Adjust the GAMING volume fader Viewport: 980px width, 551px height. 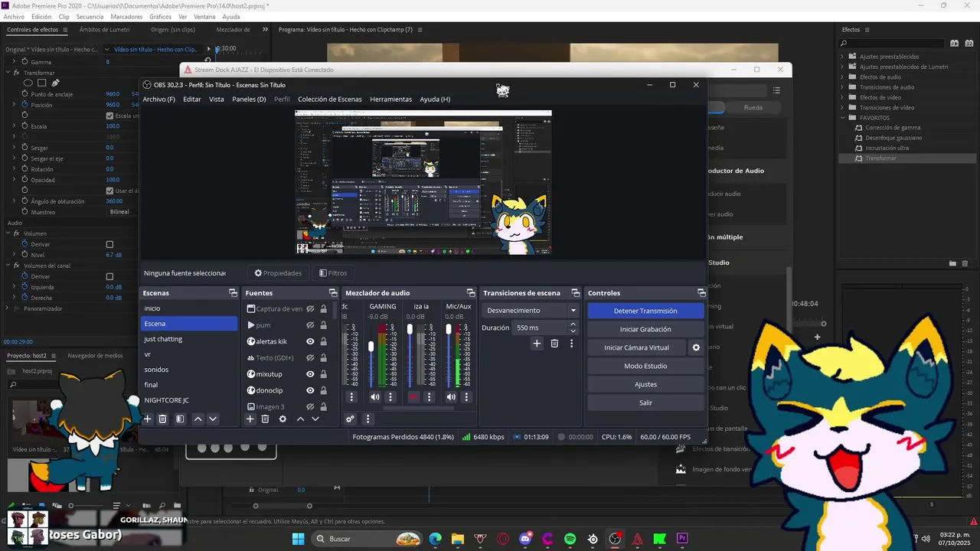coord(371,347)
